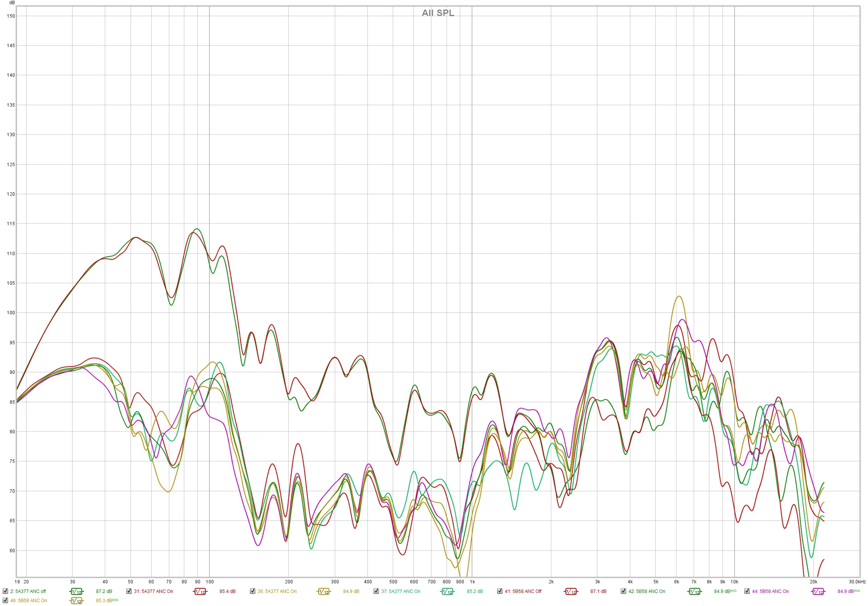Toggle checkbox for 41: 5B58 ANC Off
868x606 pixels.
tap(500, 591)
